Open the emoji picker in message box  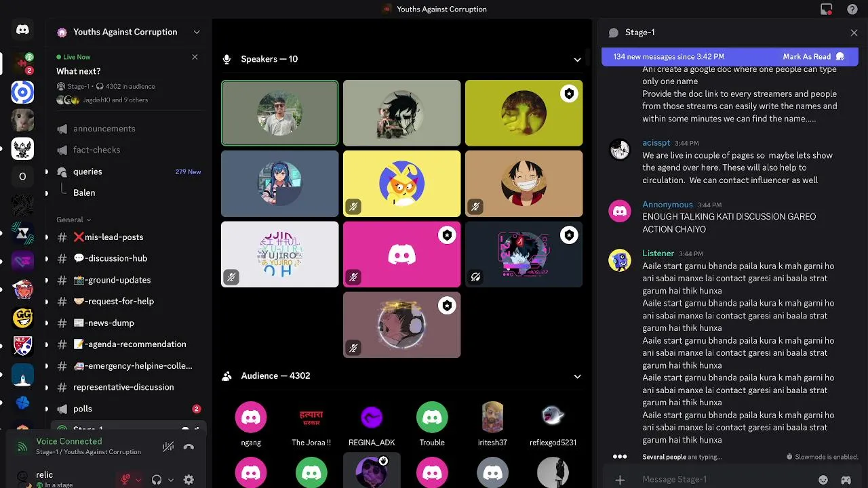click(823, 479)
